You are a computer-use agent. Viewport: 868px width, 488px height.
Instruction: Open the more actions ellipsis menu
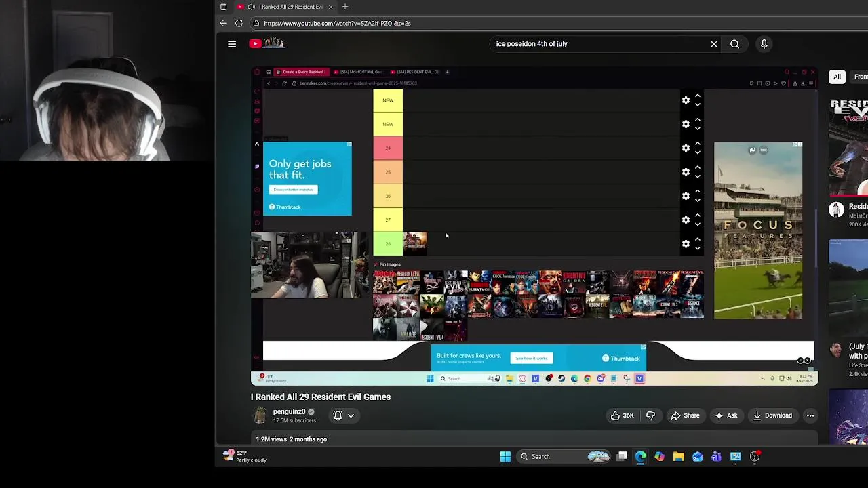810,415
